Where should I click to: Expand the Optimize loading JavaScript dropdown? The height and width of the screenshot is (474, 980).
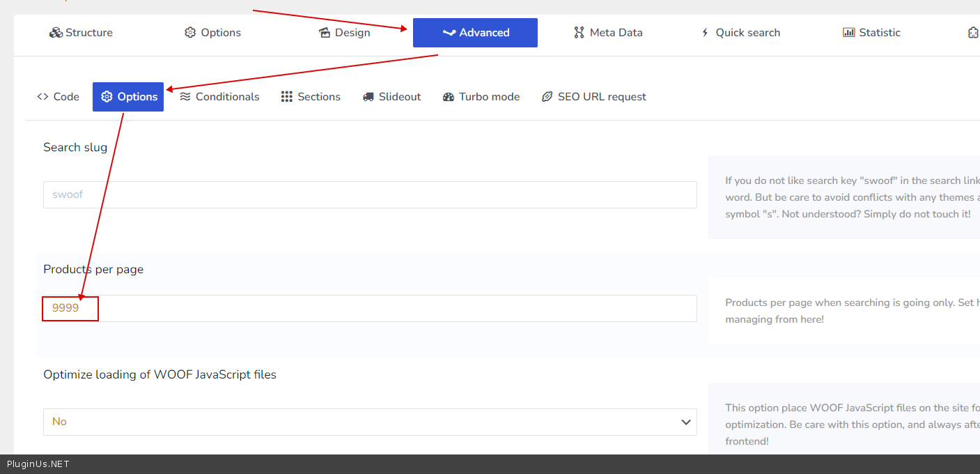[369, 422]
